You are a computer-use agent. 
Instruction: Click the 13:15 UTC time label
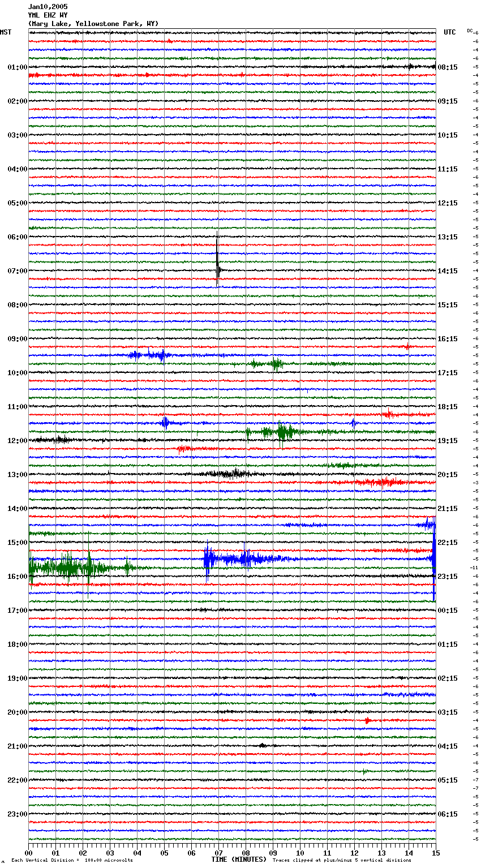click(x=448, y=237)
